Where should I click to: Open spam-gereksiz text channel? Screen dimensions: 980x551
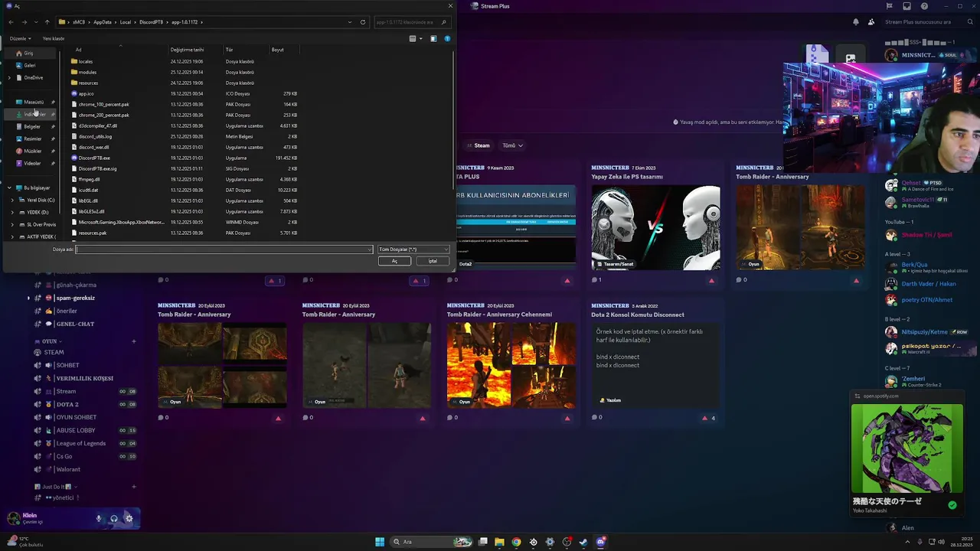(x=75, y=298)
